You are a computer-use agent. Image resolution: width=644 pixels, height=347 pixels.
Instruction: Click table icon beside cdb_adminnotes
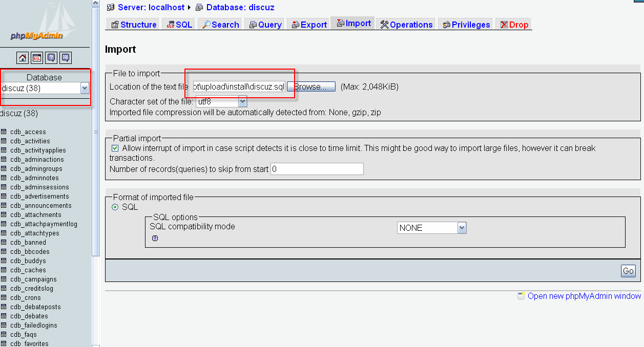coord(4,178)
